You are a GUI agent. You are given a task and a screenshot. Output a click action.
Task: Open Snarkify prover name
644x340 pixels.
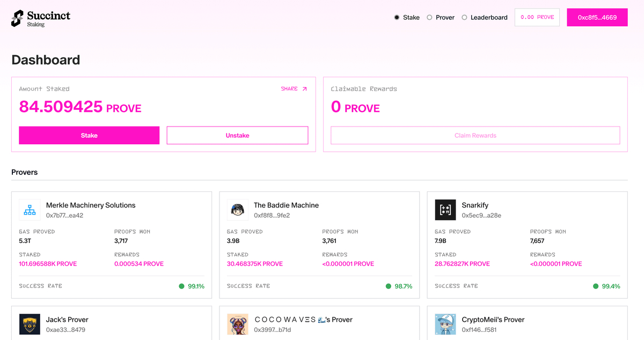475,205
